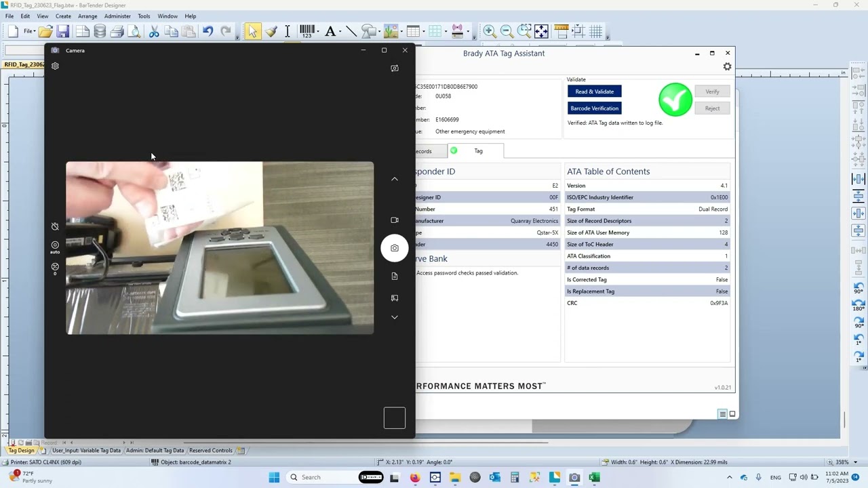Click the Read & Validate button
The image size is (868, 488).
pos(595,91)
